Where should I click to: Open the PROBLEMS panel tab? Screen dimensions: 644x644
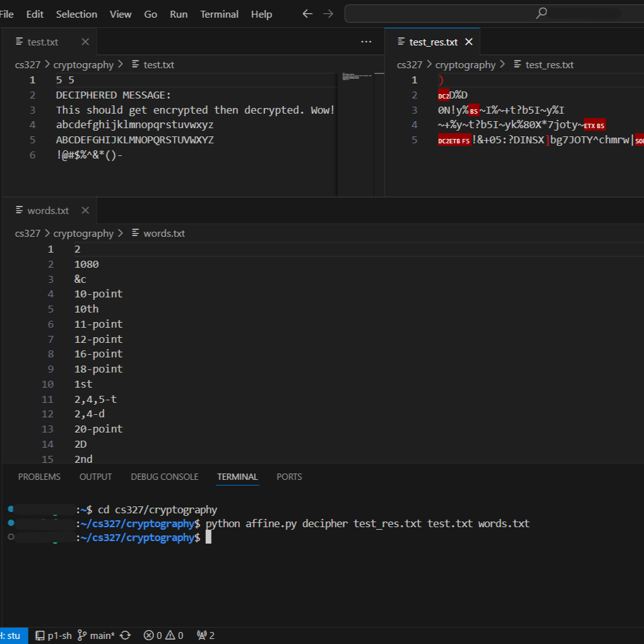[x=39, y=477]
